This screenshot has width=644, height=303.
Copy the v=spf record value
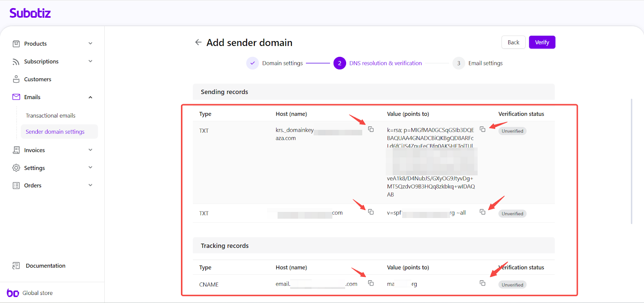pos(482,212)
